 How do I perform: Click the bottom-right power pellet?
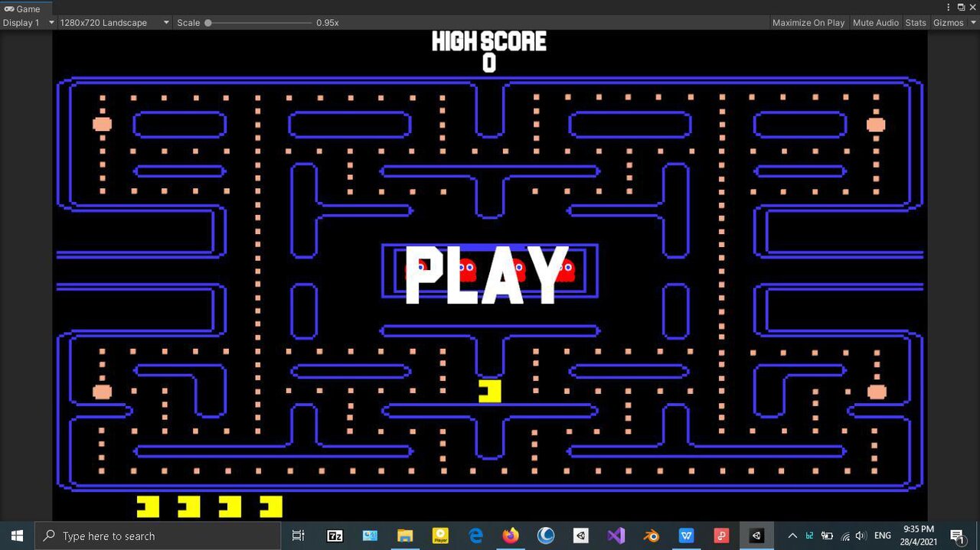[x=877, y=392]
